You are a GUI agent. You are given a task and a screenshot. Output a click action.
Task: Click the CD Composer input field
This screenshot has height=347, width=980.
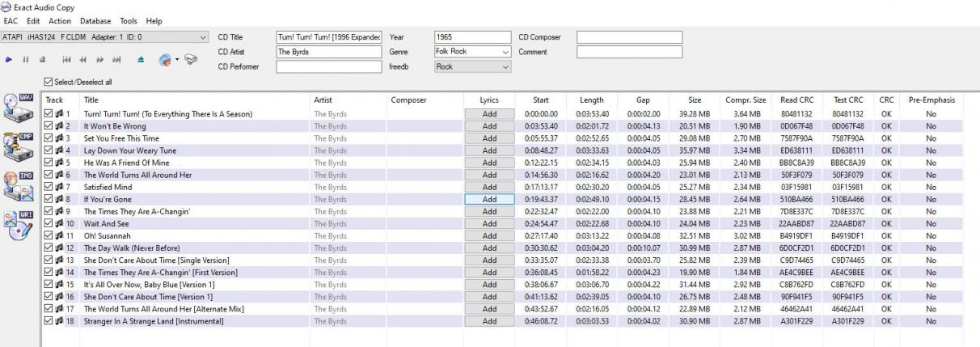click(628, 37)
